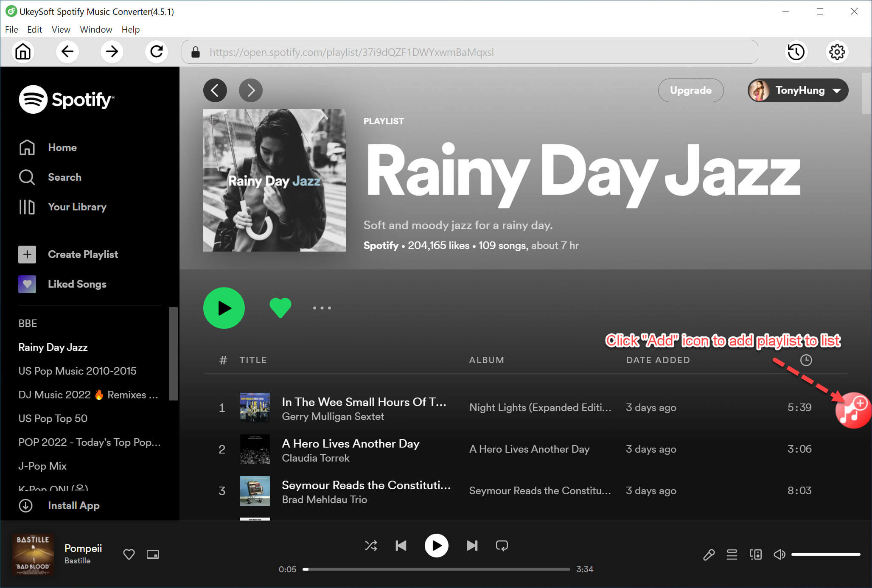
Task: Click the repeat toggle icon
Action: (503, 545)
